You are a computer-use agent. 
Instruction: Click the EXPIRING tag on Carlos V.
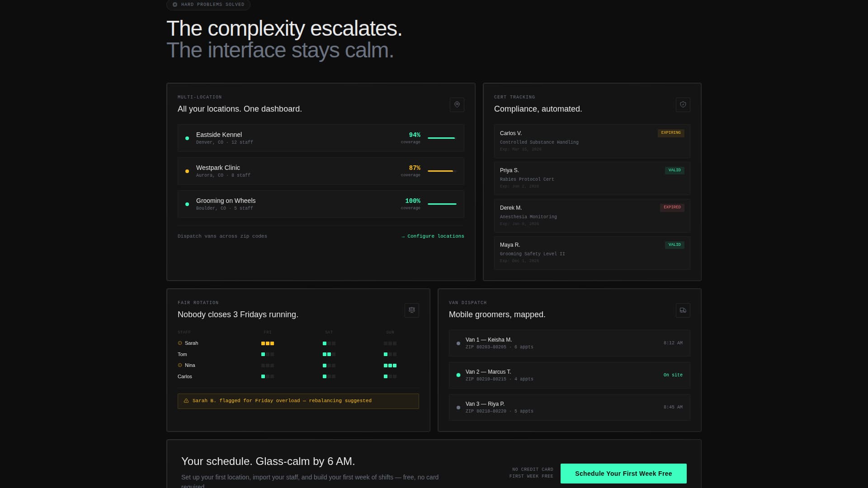tap(671, 133)
